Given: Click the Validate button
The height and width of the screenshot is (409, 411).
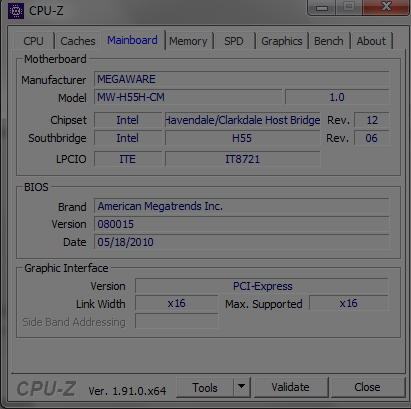Looking at the screenshot, I should point(290,387).
